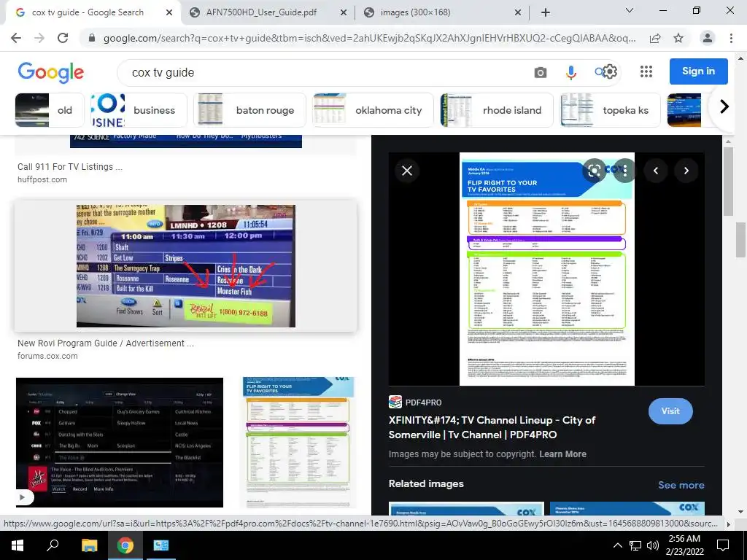747x560 pixels.
Task: Share this page from the address bar
Action: 655,38
